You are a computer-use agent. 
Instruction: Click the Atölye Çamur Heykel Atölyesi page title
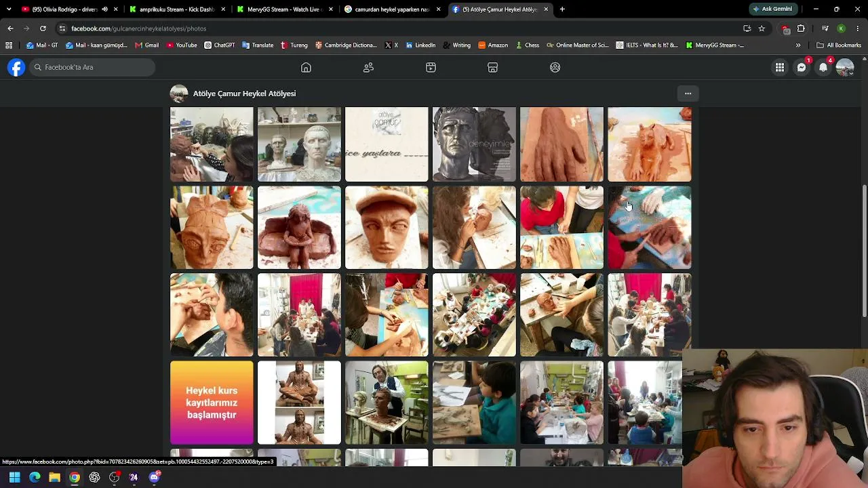(x=244, y=94)
